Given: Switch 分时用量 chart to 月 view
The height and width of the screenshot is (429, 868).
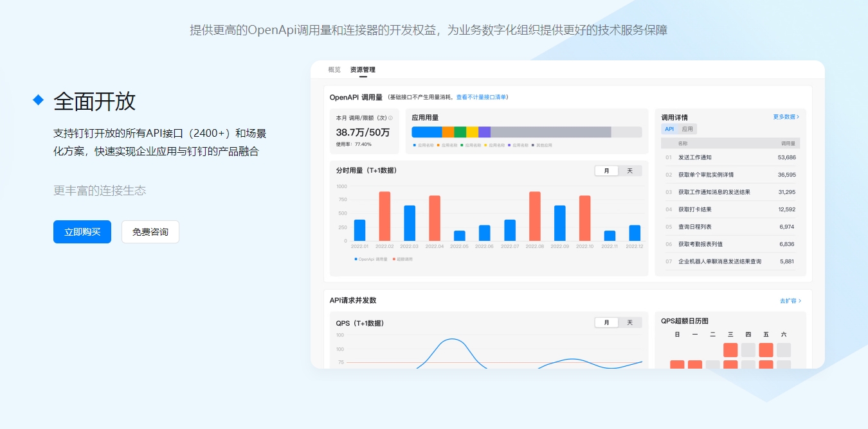Looking at the screenshot, I should click(x=606, y=171).
